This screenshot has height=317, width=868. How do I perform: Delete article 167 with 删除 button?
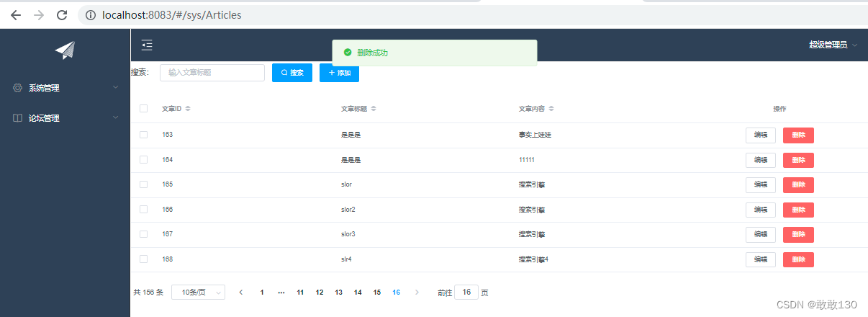798,235
